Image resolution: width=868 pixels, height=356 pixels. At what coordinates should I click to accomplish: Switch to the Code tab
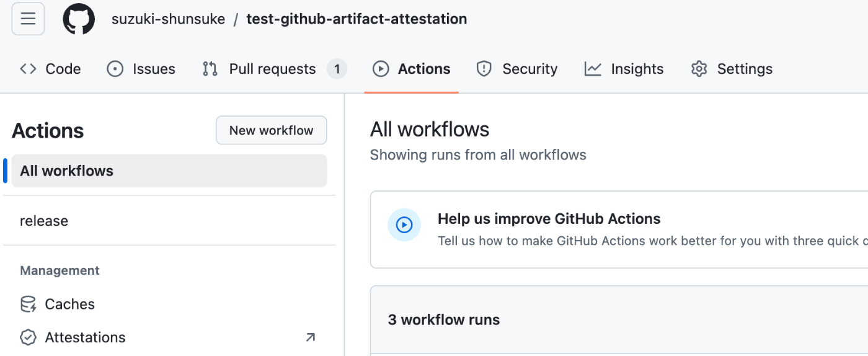(50, 69)
